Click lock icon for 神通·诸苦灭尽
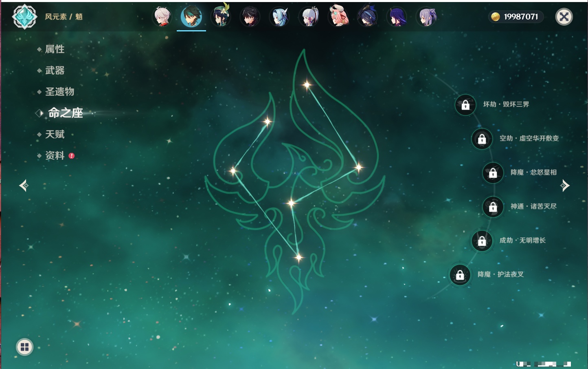 pos(493,207)
